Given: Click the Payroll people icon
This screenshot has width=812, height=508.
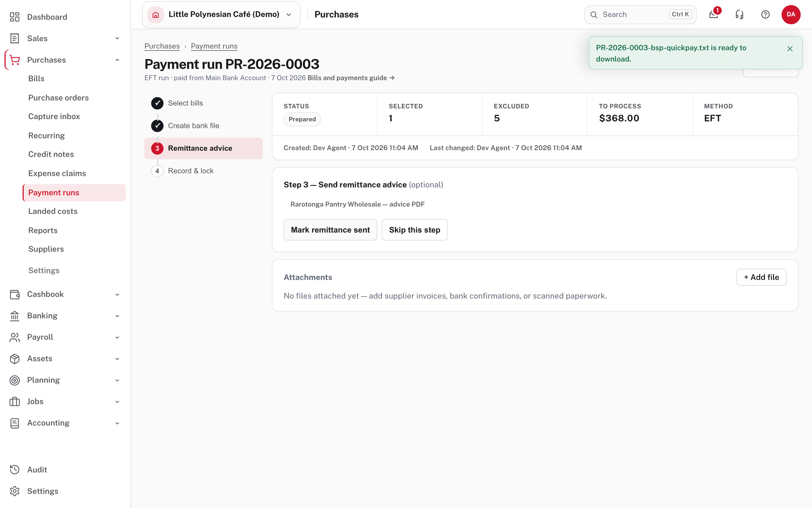Looking at the screenshot, I should [x=14, y=337].
